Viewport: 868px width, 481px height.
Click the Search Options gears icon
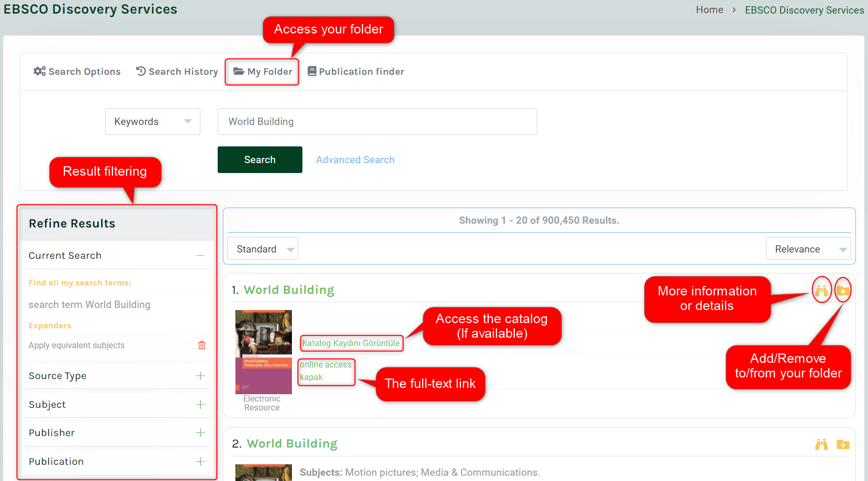[x=39, y=71]
